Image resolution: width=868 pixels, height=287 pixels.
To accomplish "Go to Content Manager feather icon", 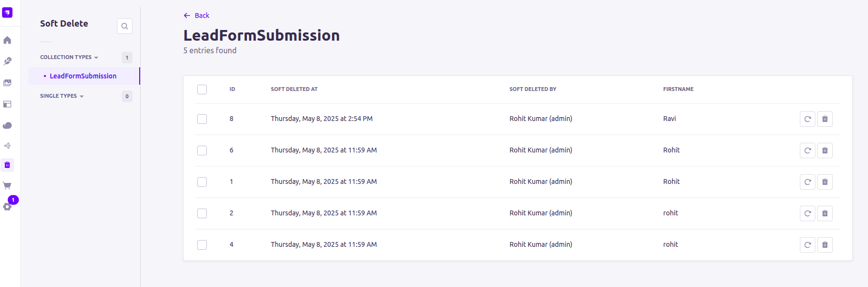I will pyautogui.click(x=7, y=61).
